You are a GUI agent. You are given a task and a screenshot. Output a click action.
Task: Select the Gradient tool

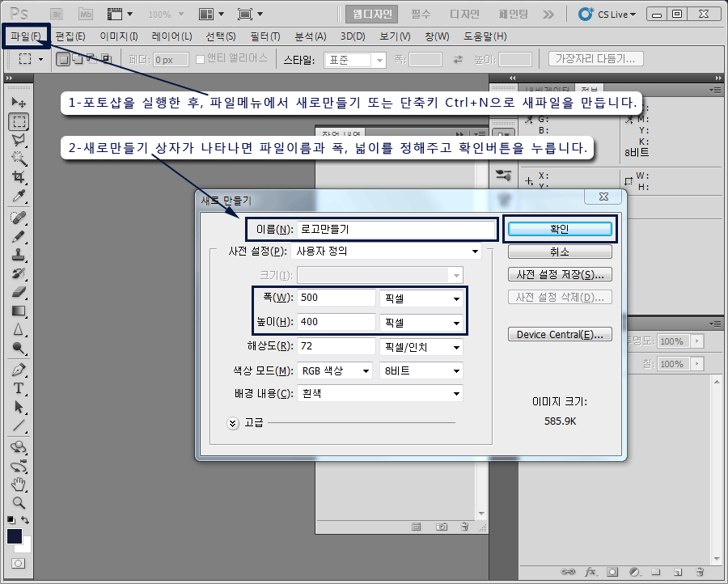pos(19,311)
